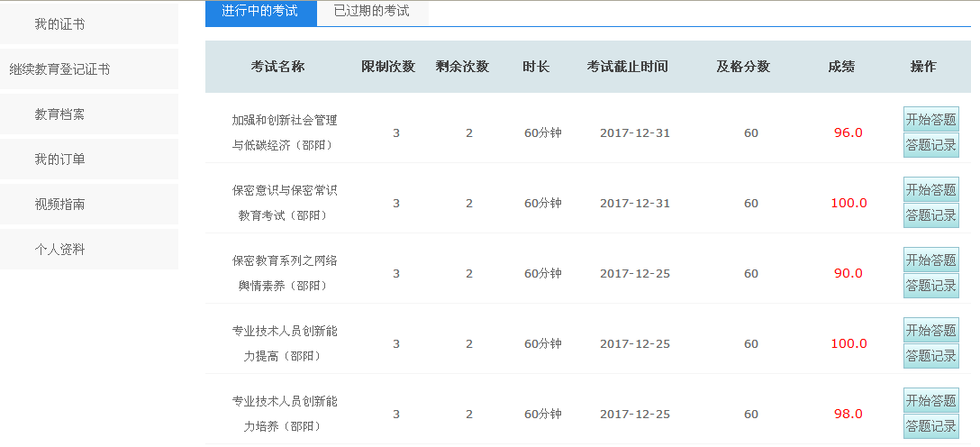Click 视频指南 in the left menu
This screenshot has height=447, width=980.
(x=59, y=205)
